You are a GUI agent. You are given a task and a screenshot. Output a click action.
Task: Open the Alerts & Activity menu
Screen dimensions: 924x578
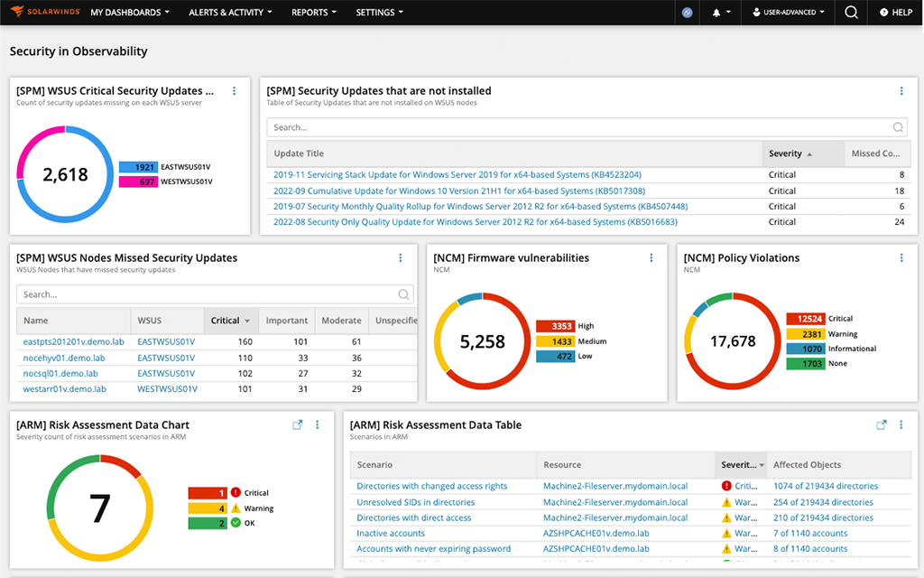(x=230, y=13)
